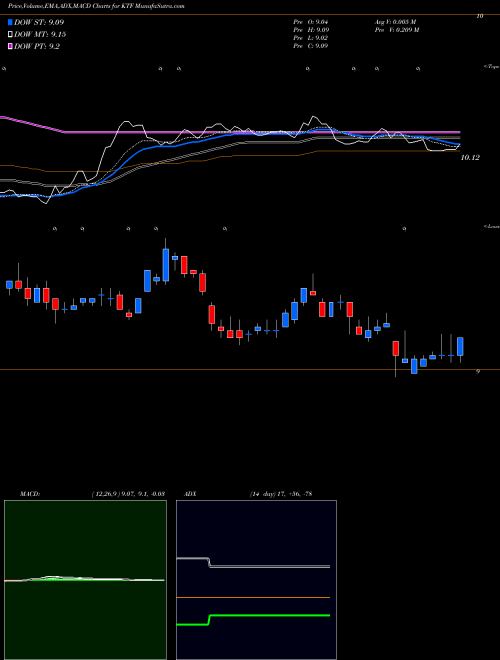Click the orange line in the ADX panel

[x=253, y=597]
